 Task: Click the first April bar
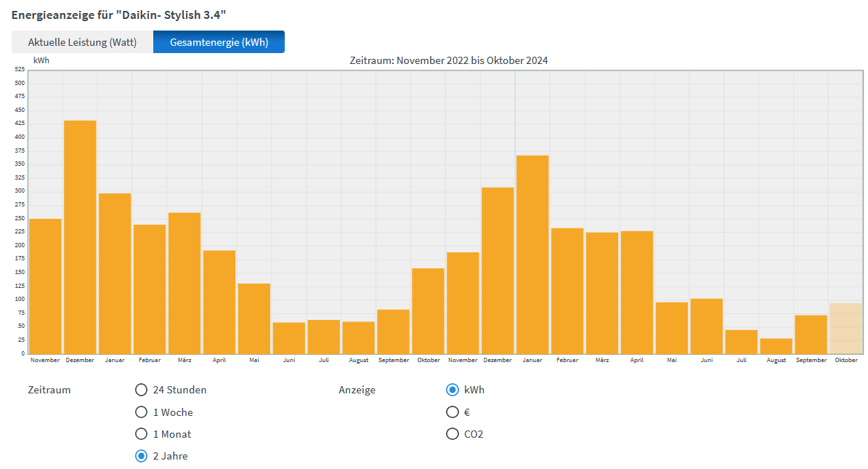[219, 302]
